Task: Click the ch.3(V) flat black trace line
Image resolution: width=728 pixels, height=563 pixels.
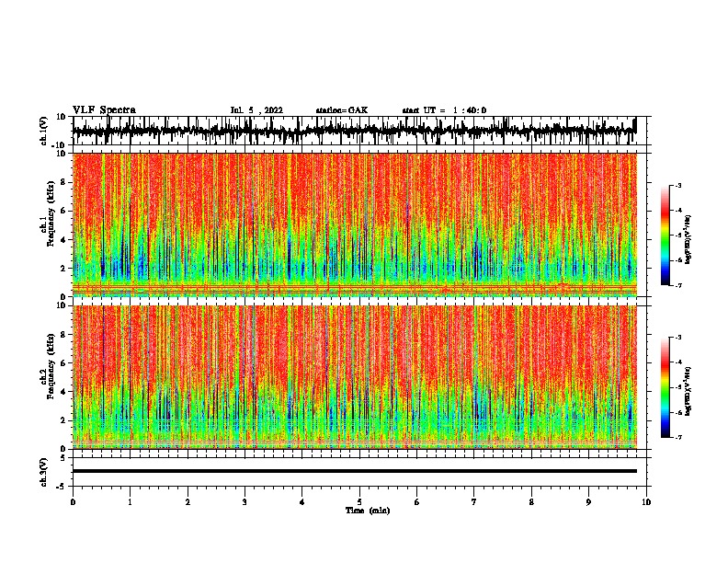Action: tap(355, 471)
